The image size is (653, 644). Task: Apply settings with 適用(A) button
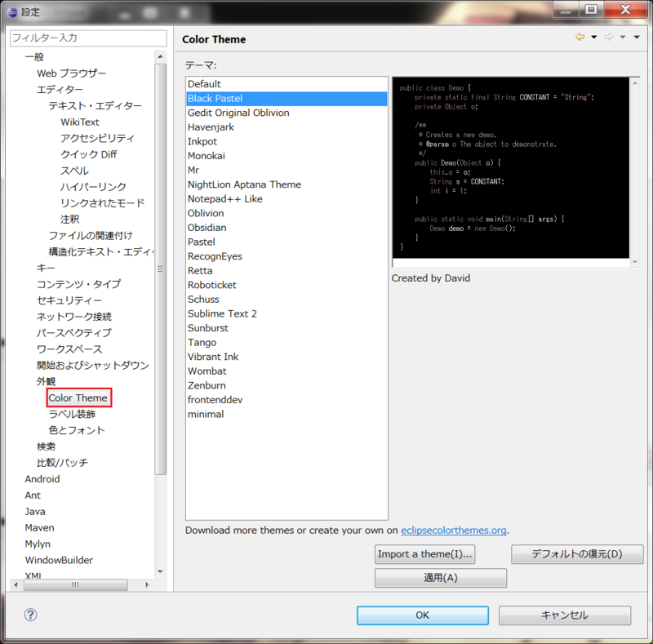tap(441, 578)
